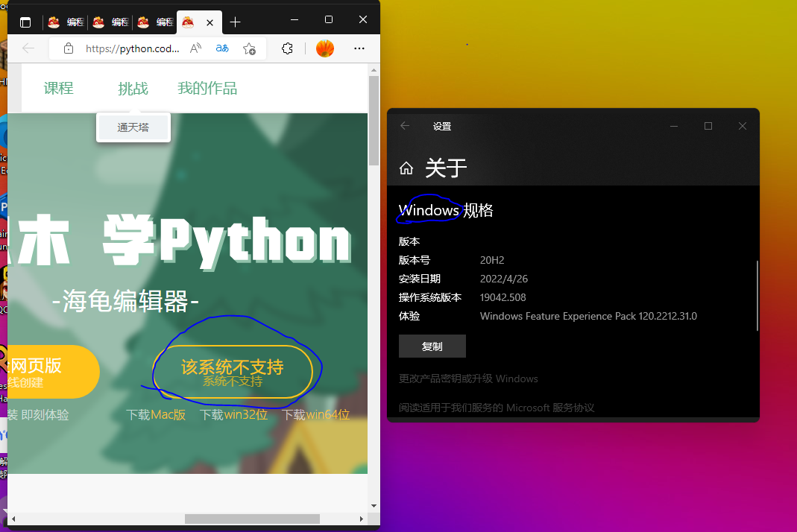Click the Edge scroll left arrow

pos(13,519)
